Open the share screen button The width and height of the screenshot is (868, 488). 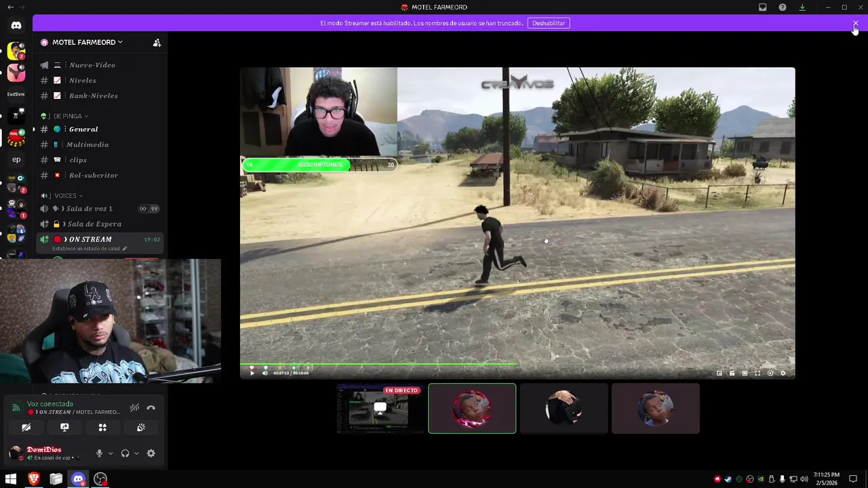pyautogui.click(x=64, y=428)
